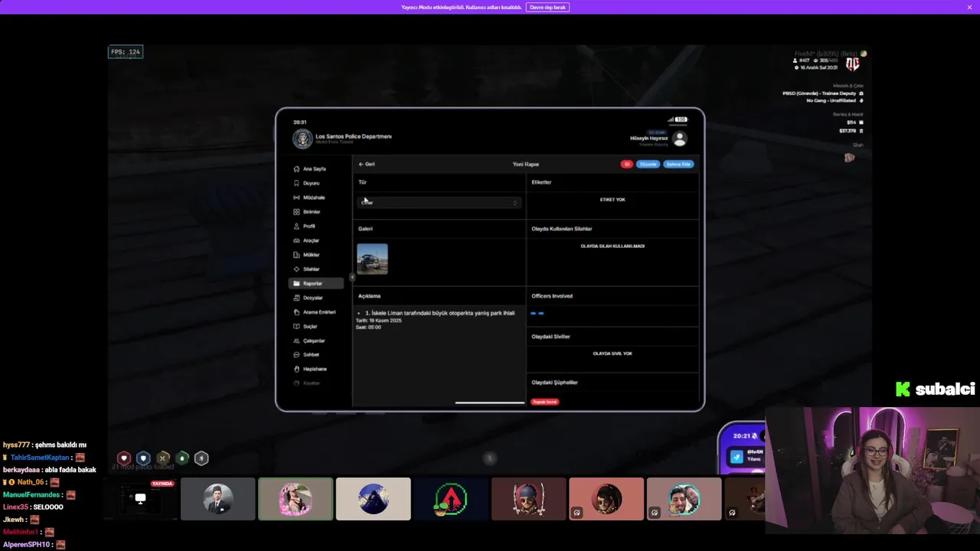The width and height of the screenshot is (980, 551).
Task: Open Arama Emirleri warrants section
Action: click(x=315, y=312)
